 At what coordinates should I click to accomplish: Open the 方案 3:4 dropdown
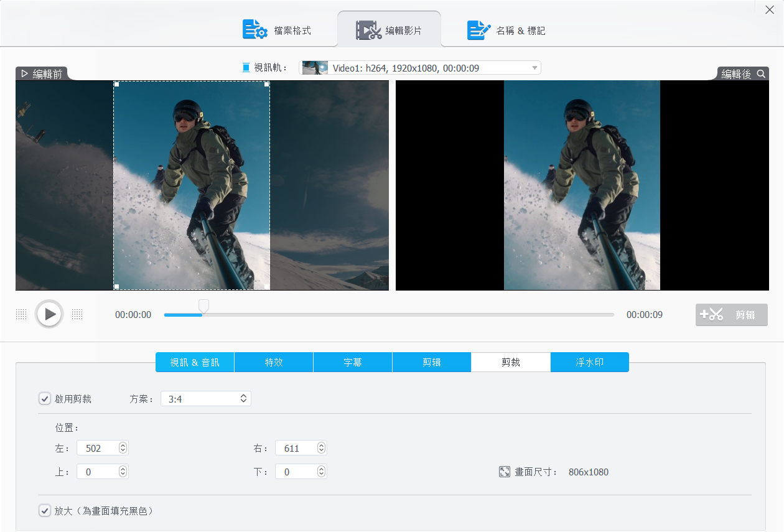pyautogui.click(x=206, y=399)
